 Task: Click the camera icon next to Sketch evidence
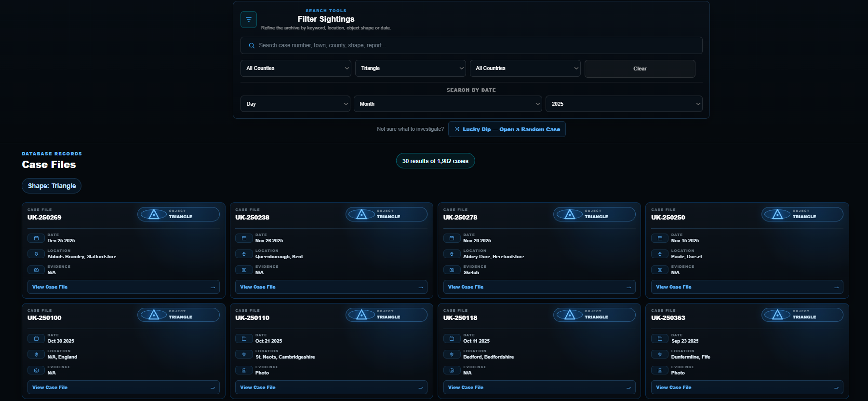pyautogui.click(x=452, y=270)
